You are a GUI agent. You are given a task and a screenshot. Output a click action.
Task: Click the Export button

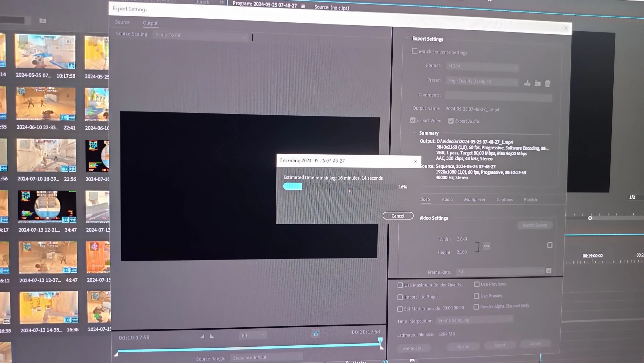click(x=500, y=345)
